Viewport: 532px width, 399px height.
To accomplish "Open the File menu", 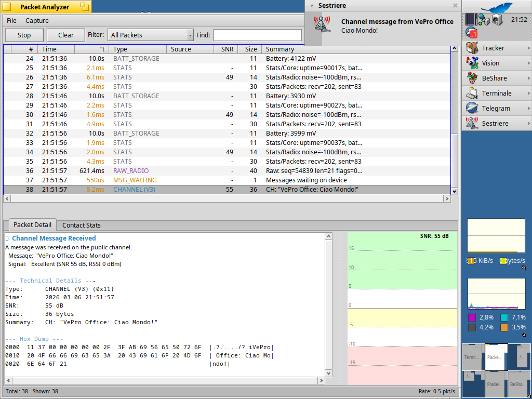I will click(11, 21).
